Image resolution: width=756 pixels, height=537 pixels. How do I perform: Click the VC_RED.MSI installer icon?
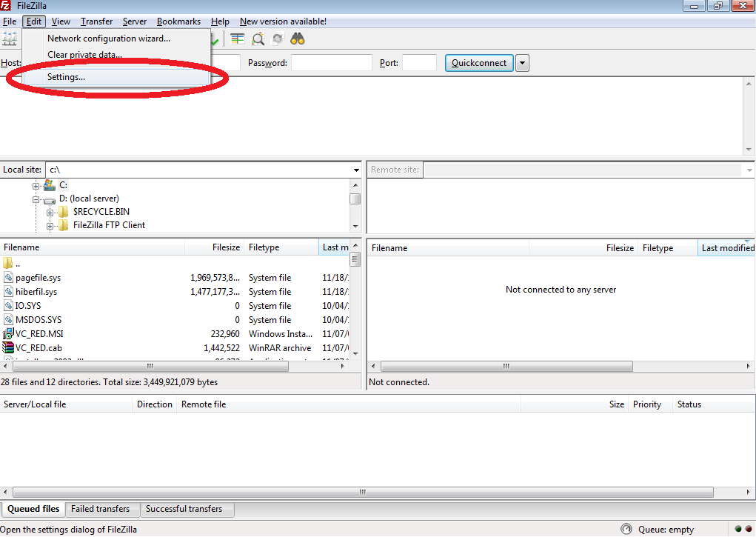click(x=8, y=333)
